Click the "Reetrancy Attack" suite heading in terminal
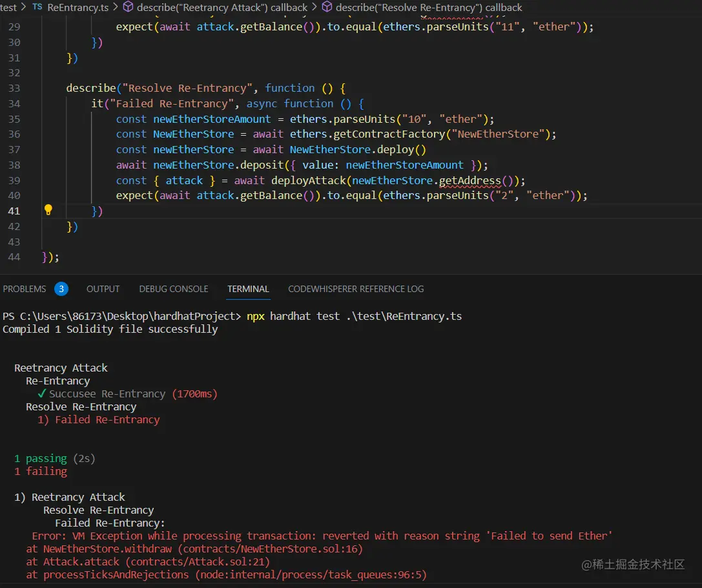The width and height of the screenshot is (702, 588). pos(61,368)
